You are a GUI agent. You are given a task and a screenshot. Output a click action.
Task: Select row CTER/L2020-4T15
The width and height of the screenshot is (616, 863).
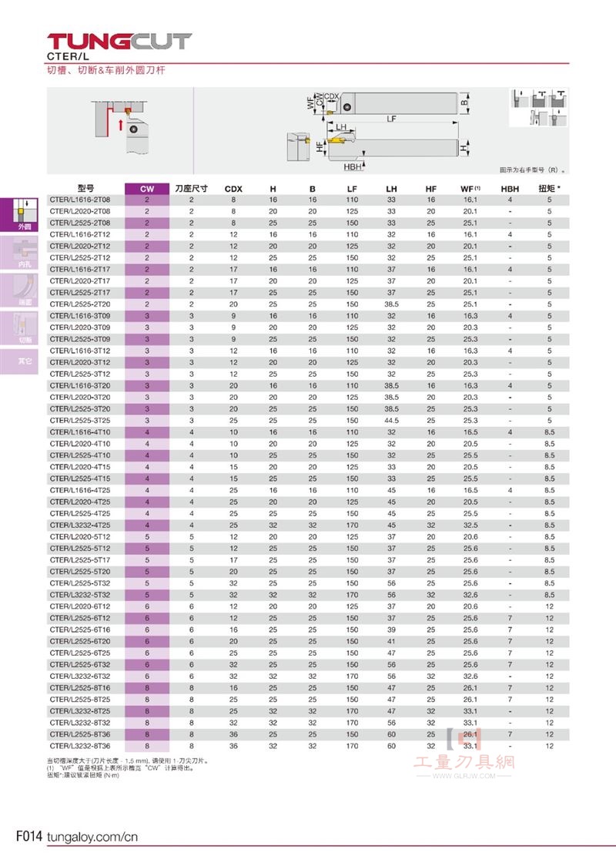click(x=308, y=467)
